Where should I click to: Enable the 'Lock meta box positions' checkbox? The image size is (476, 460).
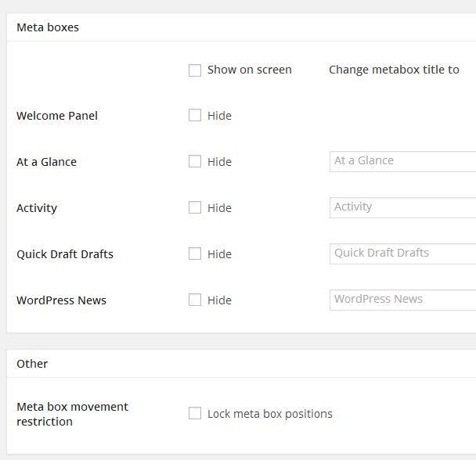[195, 414]
